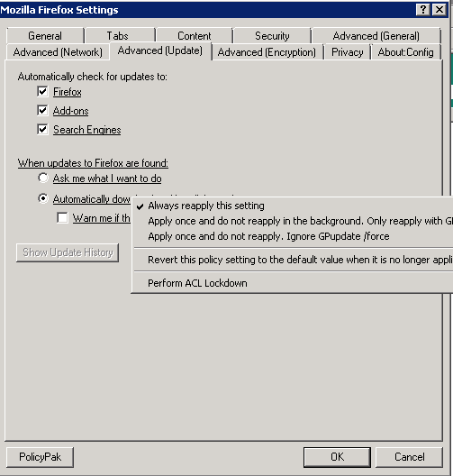The image size is (453, 476).
Task: Switch to the Tabs tab
Action: (120, 36)
